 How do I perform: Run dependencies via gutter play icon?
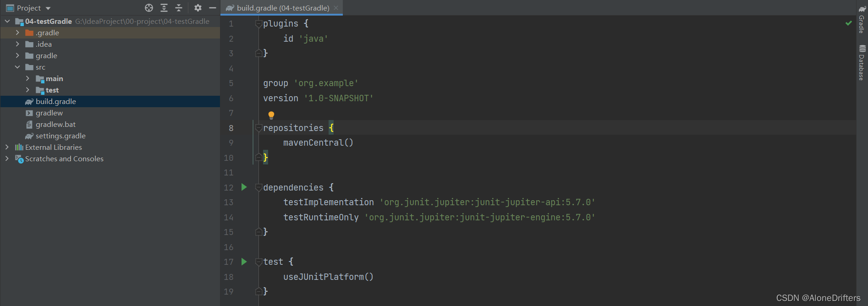click(244, 187)
